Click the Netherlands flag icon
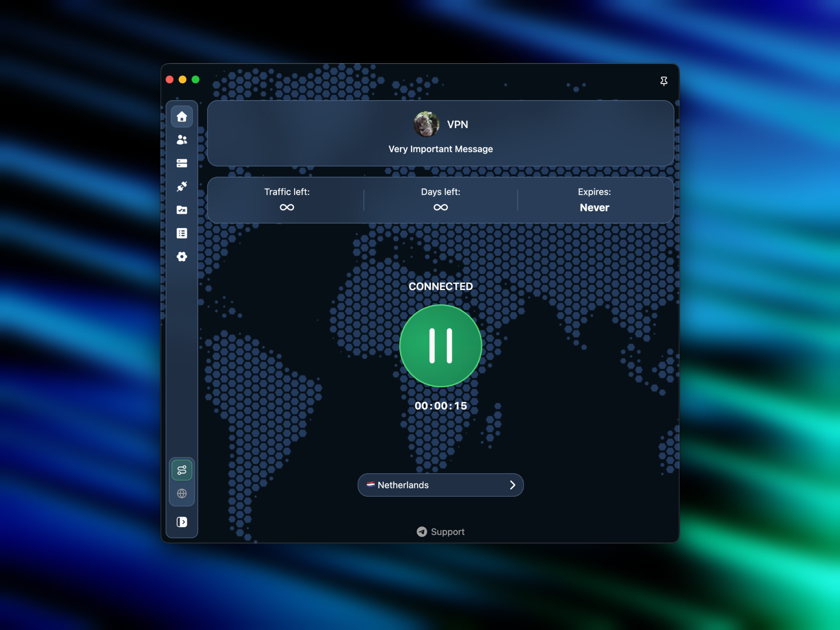This screenshot has height=630, width=840. 371,484
